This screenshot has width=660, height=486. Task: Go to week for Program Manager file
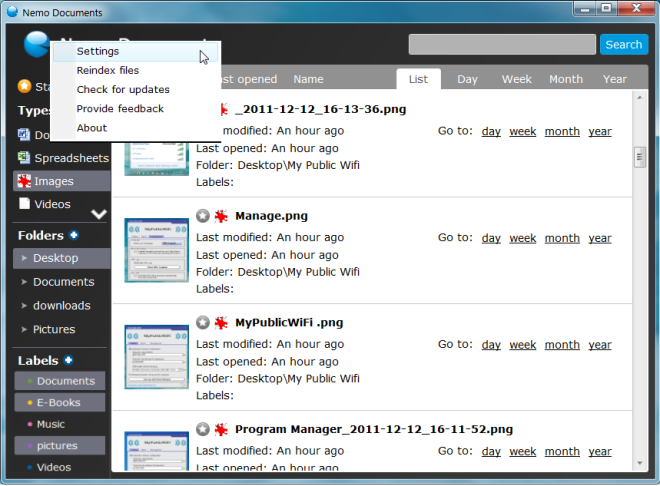pyautogui.click(x=523, y=451)
